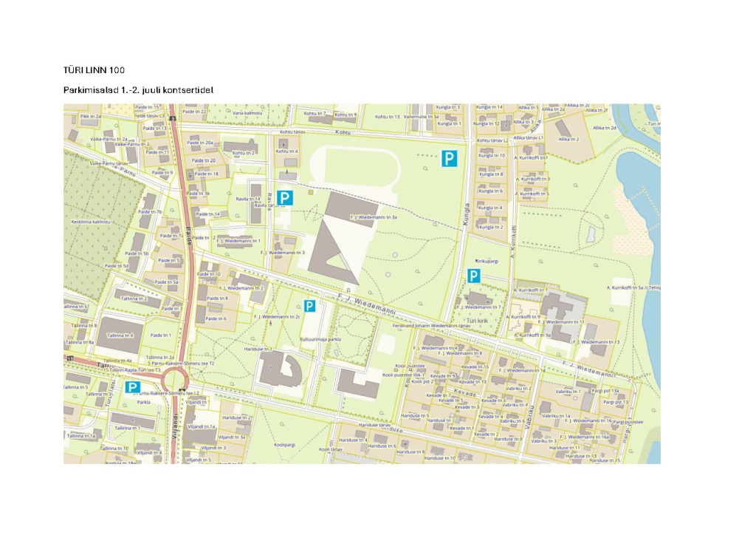This screenshot has height=535, width=756.
Task: Select the 'Paide tn 9' label
Action: (162, 172)
